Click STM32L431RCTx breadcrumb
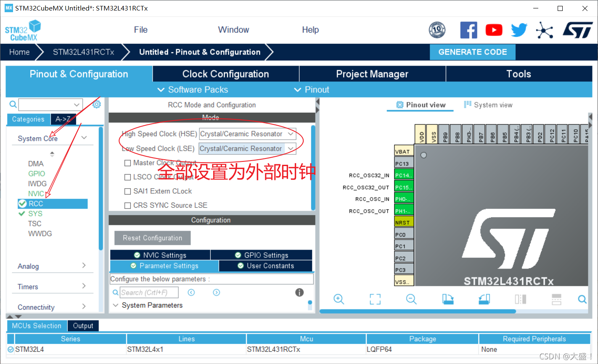Viewport: 598px width, 364px height. [x=83, y=52]
